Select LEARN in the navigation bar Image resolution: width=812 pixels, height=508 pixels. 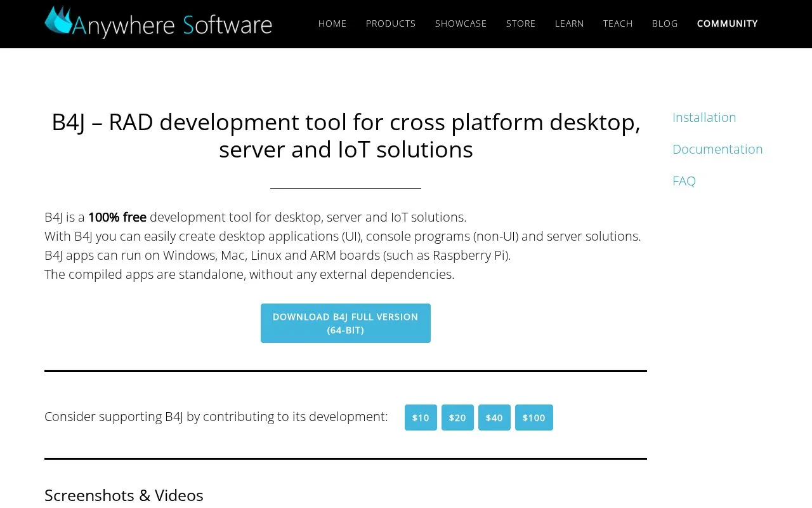click(570, 23)
